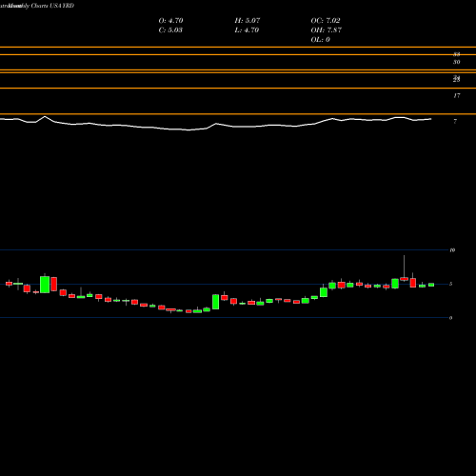Click the open value O: 4.70
This screenshot has height=476, width=476.
(170, 21)
